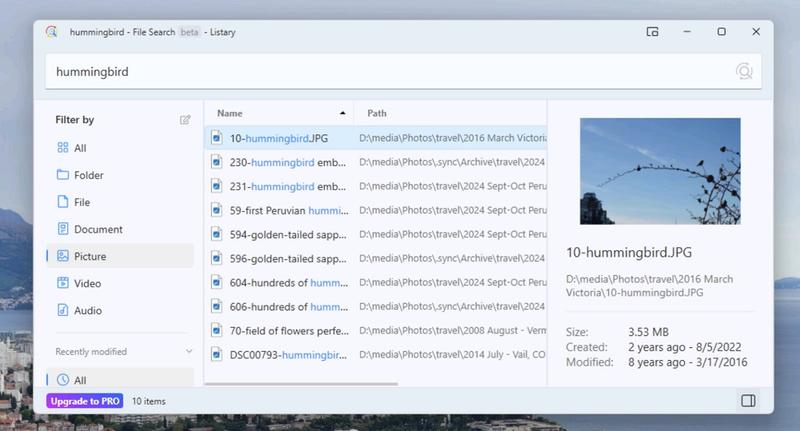The height and width of the screenshot is (431, 800).
Task: Filter results by Video
Action: click(87, 283)
